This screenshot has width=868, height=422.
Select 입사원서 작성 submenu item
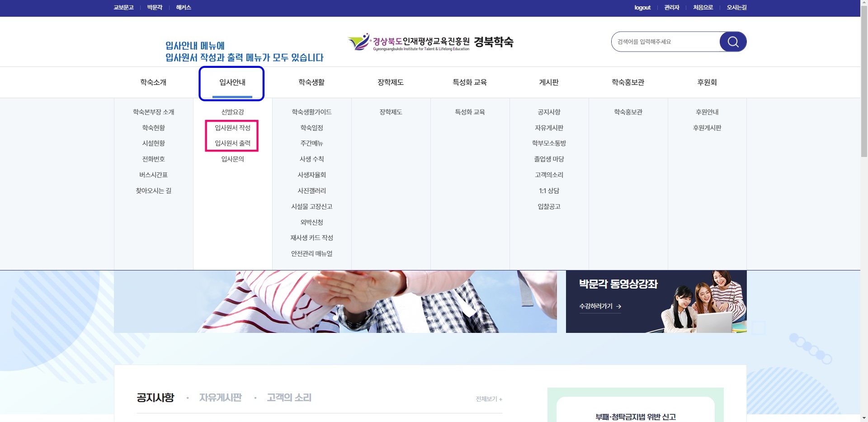[x=232, y=128]
